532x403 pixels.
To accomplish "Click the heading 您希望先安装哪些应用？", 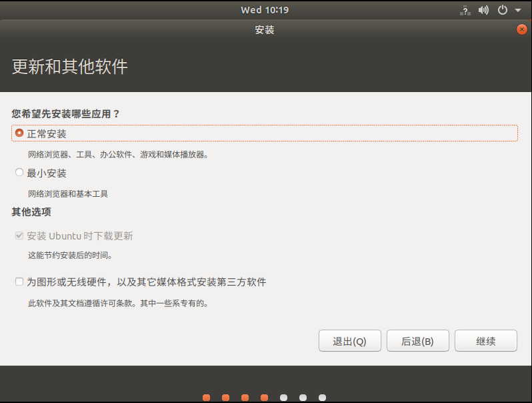I will (66, 113).
